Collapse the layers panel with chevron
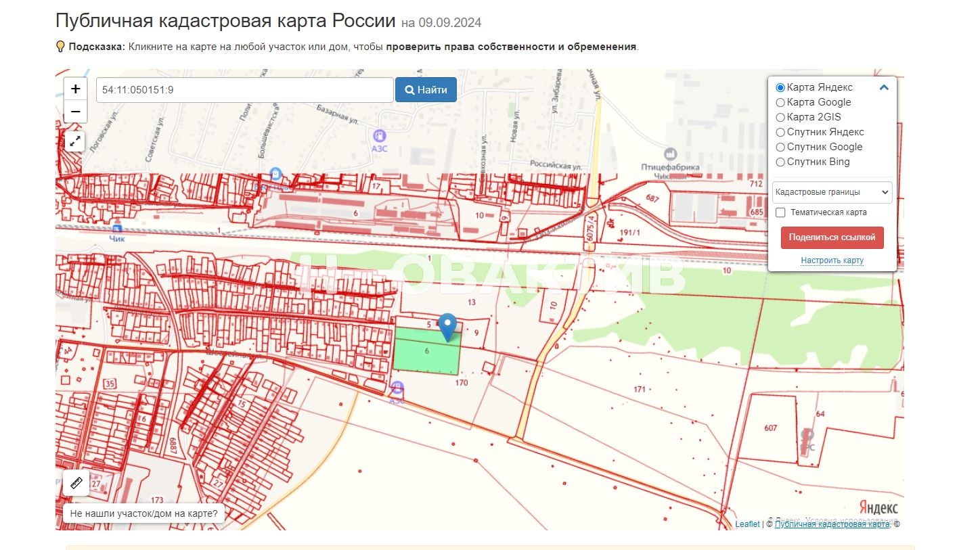This screenshot has height=550, width=980. pyautogui.click(x=884, y=87)
